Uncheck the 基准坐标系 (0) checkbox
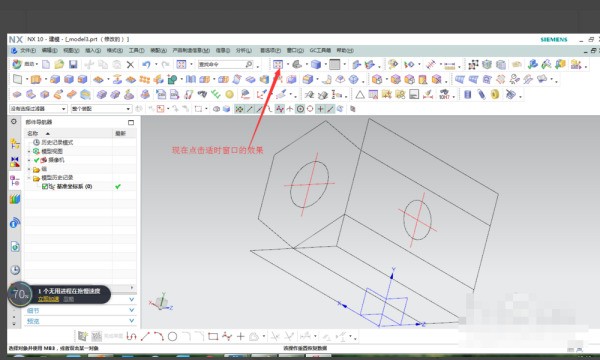The height and width of the screenshot is (360, 600). click(x=45, y=186)
